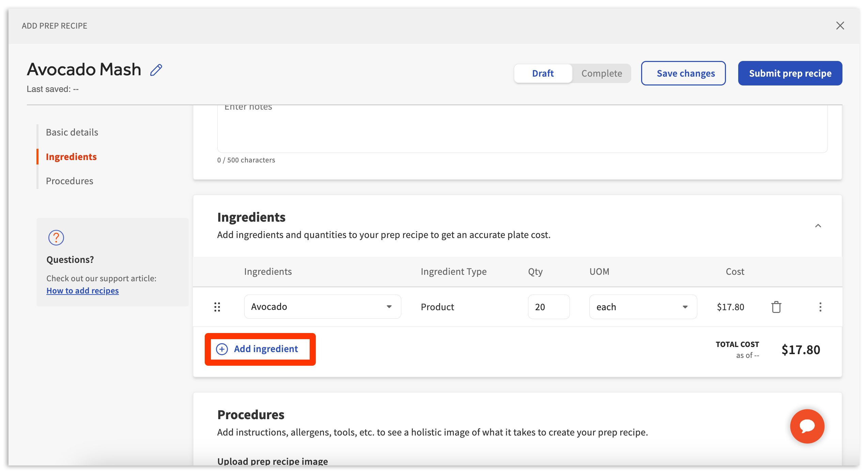Close the Add Prep Recipe dialog

pos(840,26)
